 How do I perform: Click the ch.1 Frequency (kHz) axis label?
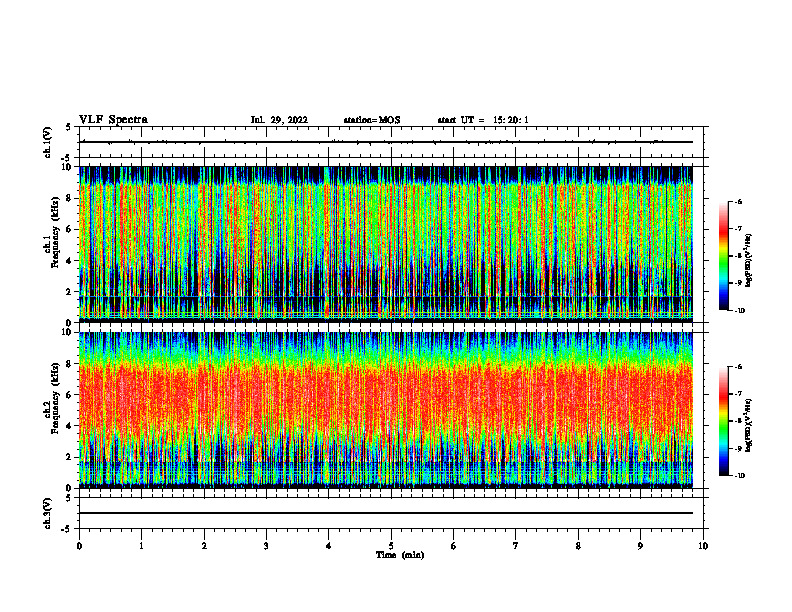tap(53, 244)
